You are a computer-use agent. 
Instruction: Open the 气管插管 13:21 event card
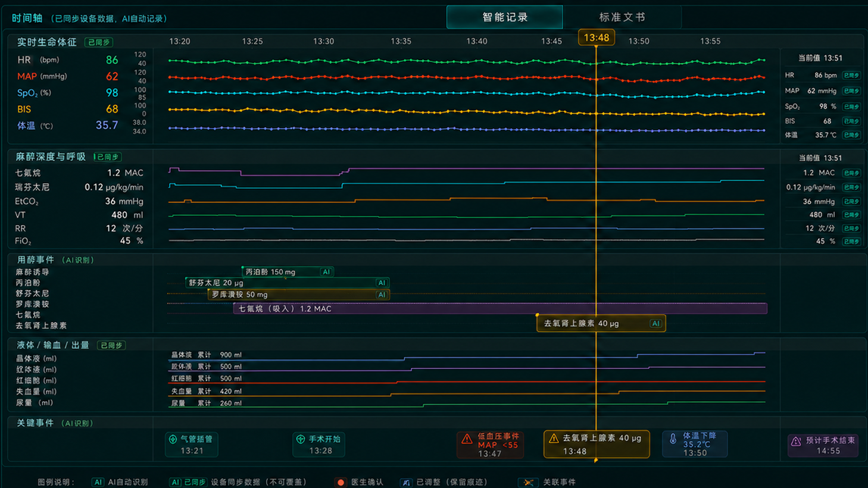[192, 445]
